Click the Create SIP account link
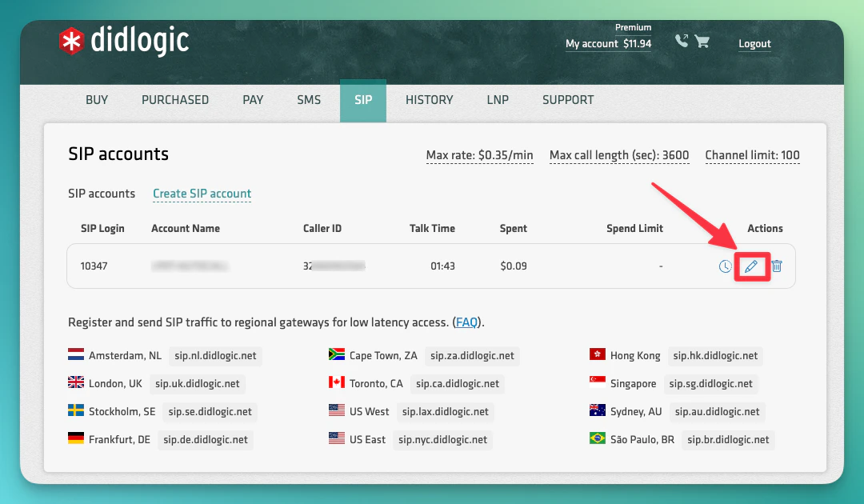This screenshot has height=504, width=864. tap(202, 194)
